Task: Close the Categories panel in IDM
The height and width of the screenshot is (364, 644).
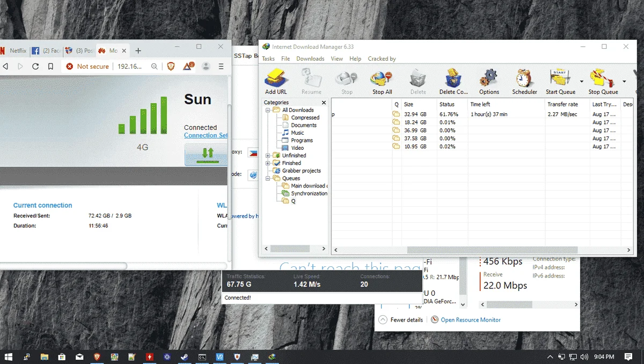Action: click(x=324, y=103)
